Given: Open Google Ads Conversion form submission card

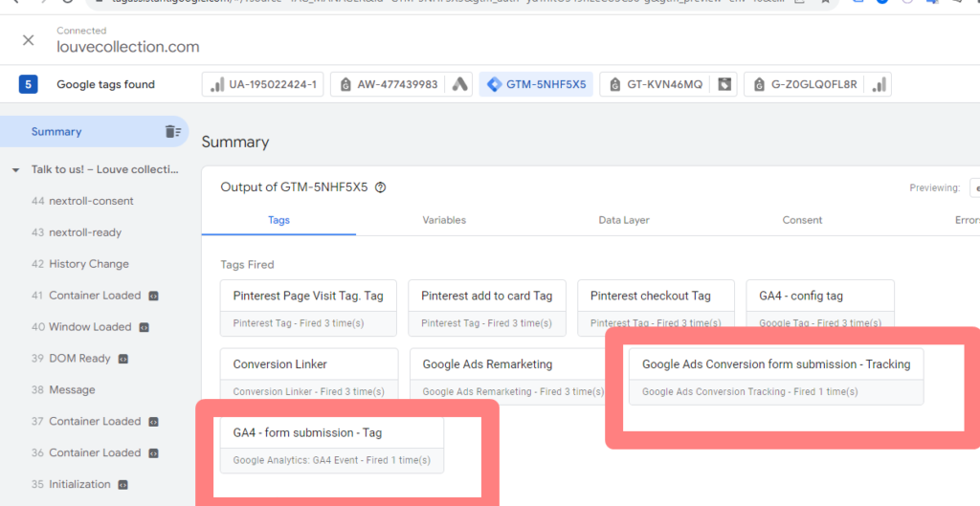Looking at the screenshot, I should tap(776, 377).
